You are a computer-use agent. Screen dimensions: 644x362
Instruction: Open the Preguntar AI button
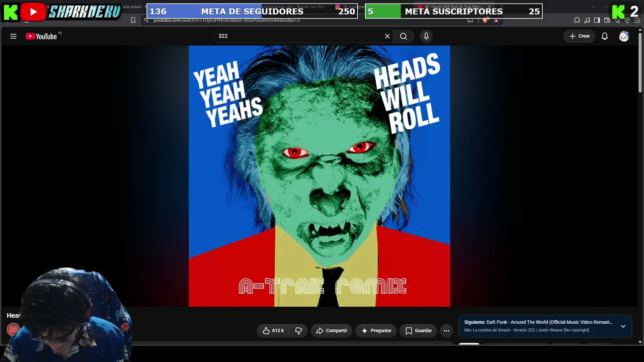(x=376, y=330)
